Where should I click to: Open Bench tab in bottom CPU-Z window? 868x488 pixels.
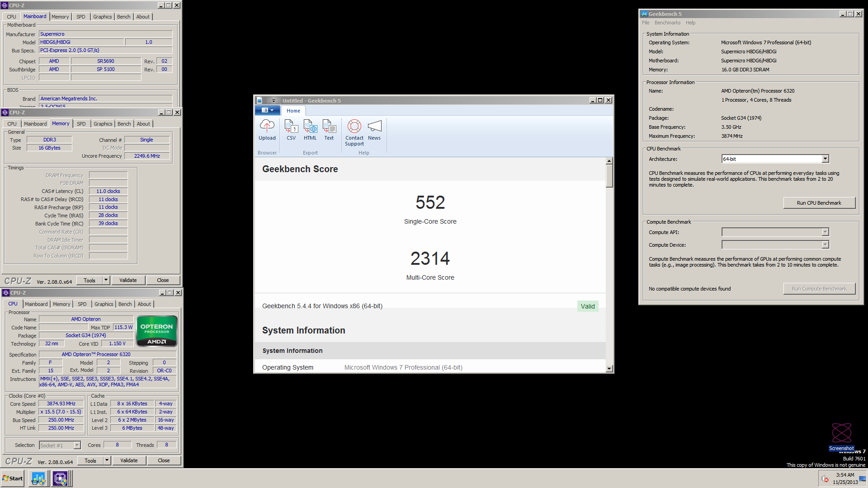[125, 304]
